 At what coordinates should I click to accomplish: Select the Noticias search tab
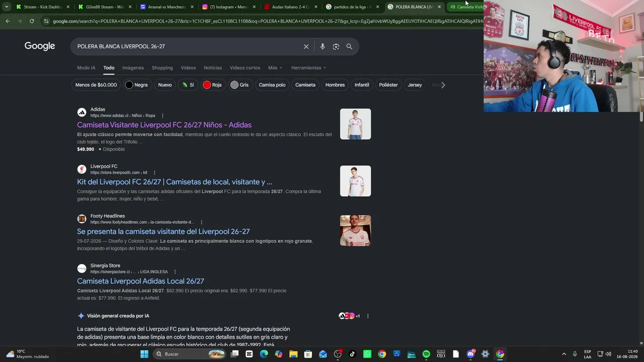(213, 68)
